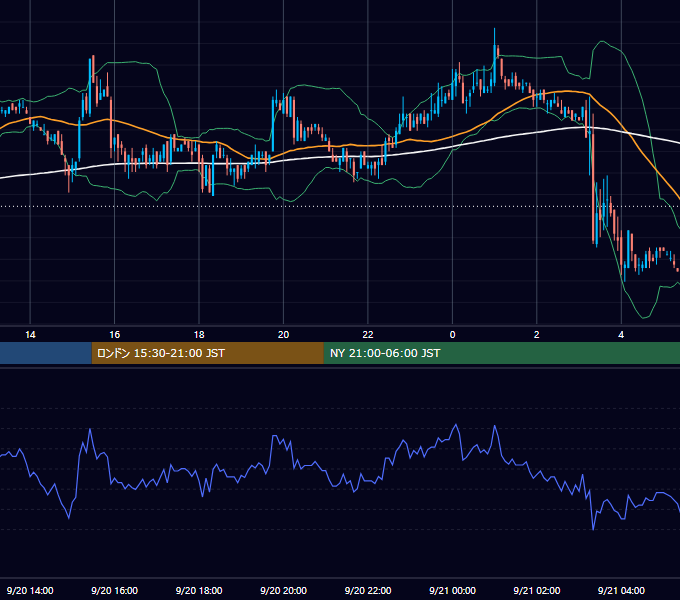Click the 20 hour label on price chart
The image size is (680, 600).
coord(283,335)
